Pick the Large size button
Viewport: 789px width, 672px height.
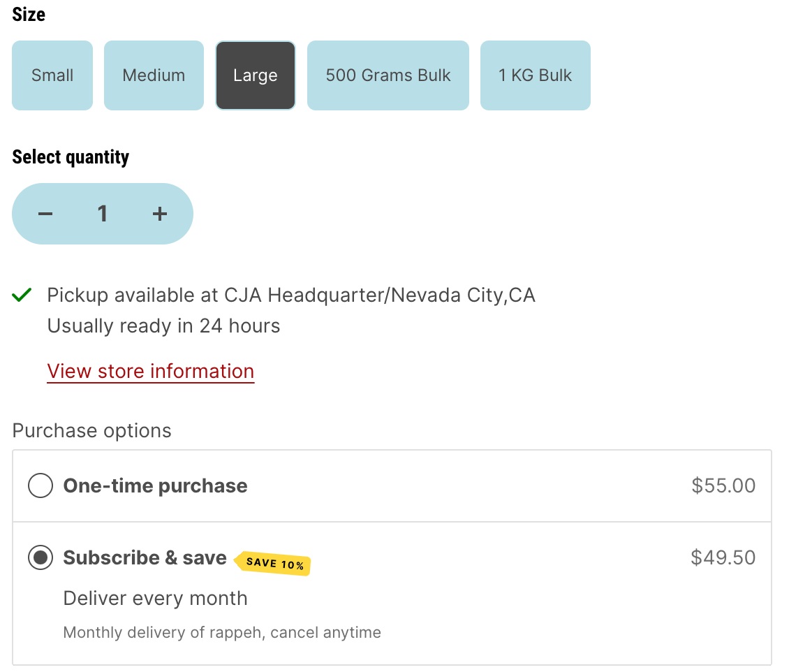tap(255, 75)
